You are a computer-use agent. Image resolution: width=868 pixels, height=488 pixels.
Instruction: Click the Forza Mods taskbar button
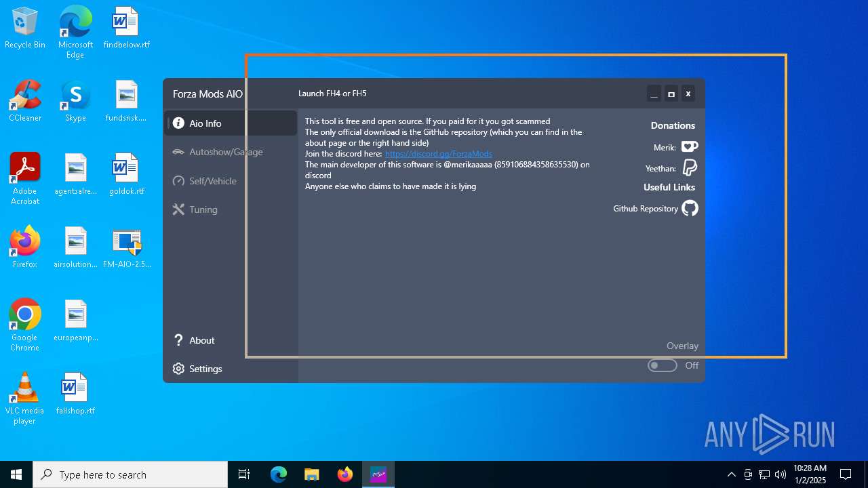378,474
